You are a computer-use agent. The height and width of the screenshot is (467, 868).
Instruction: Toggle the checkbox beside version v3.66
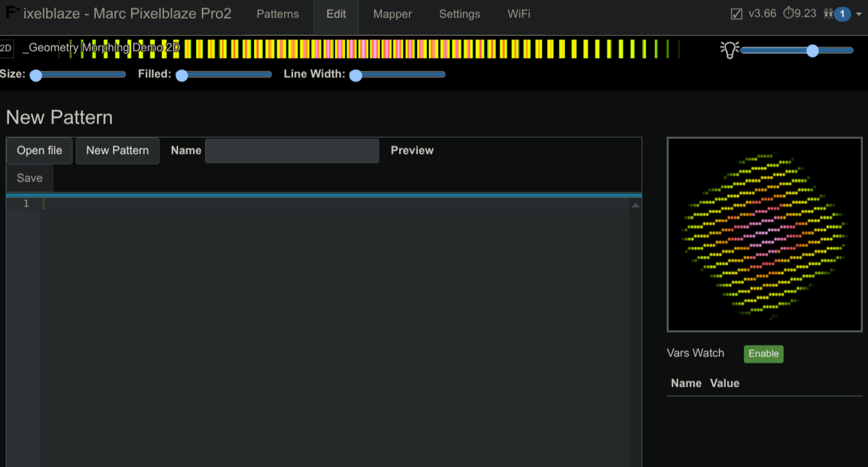[737, 14]
